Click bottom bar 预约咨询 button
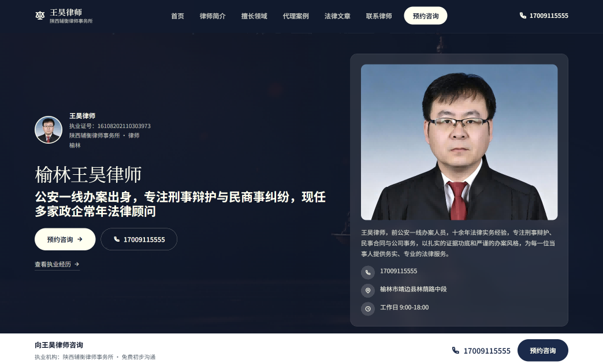Screen dimensions: 603x364 click(542, 350)
